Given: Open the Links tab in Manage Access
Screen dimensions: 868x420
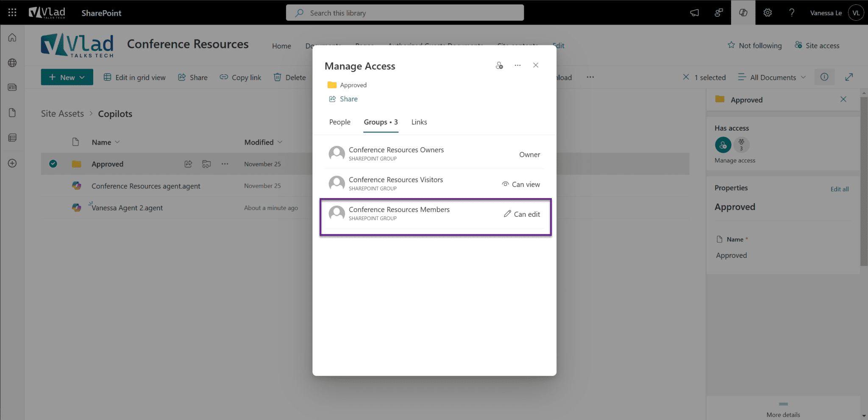Looking at the screenshot, I should pyautogui.click(x=419, y=122).
